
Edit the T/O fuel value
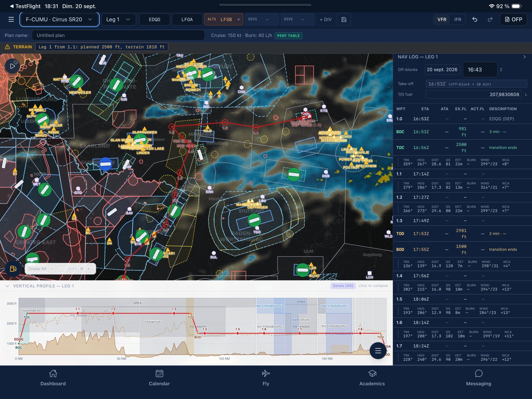point(473,95)
